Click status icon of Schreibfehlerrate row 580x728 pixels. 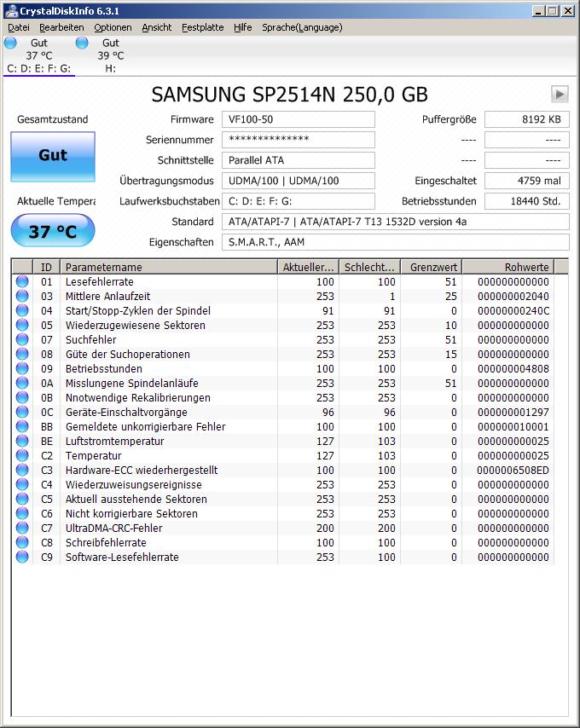coord(22,542)
